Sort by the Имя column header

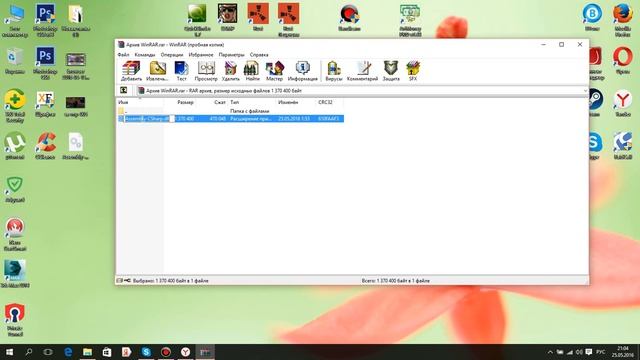(x=140, y=102)
